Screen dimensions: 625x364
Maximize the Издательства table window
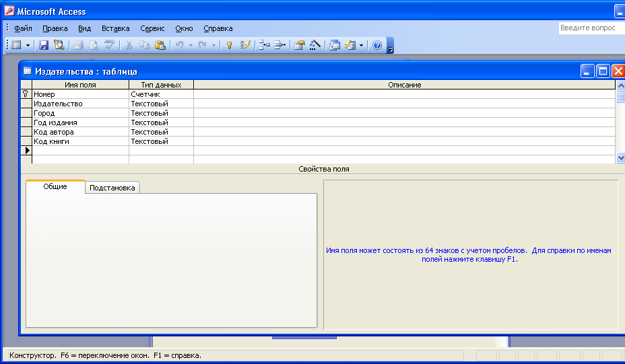tap(603, 71)
